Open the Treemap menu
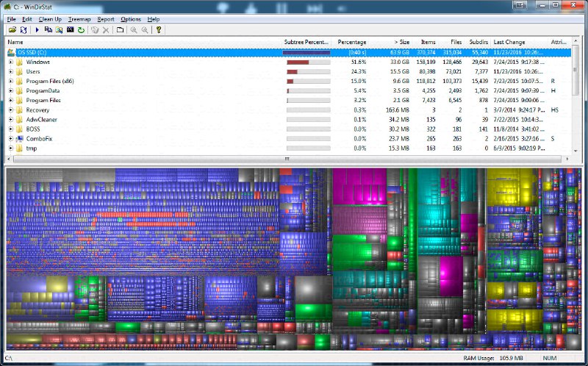 point(79,19)
